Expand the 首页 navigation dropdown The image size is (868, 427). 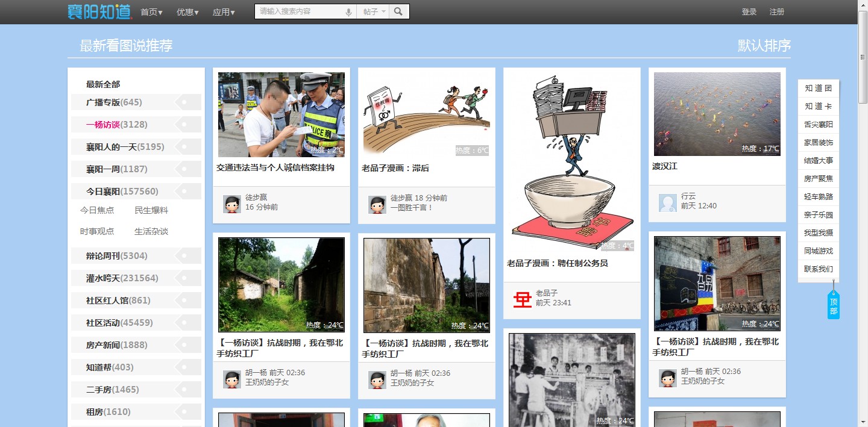(151, 11)
